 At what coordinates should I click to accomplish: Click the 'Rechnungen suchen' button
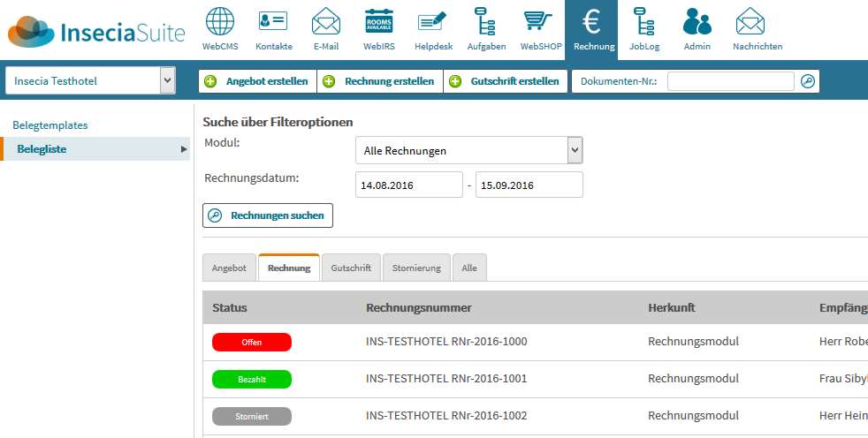coord(268,215)
